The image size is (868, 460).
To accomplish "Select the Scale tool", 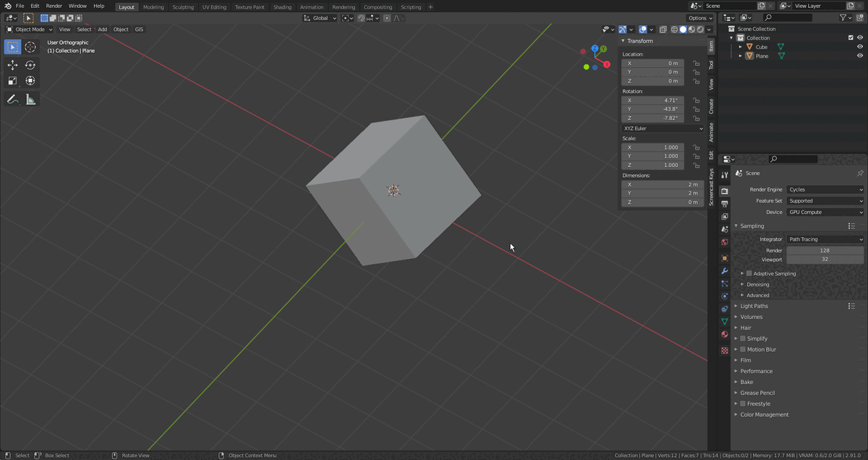I will pos(13,81).
